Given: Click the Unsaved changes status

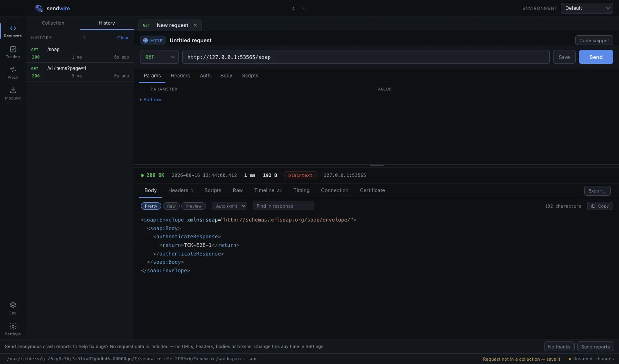Looking at the screenshot, I should click(x=591, y=359).
